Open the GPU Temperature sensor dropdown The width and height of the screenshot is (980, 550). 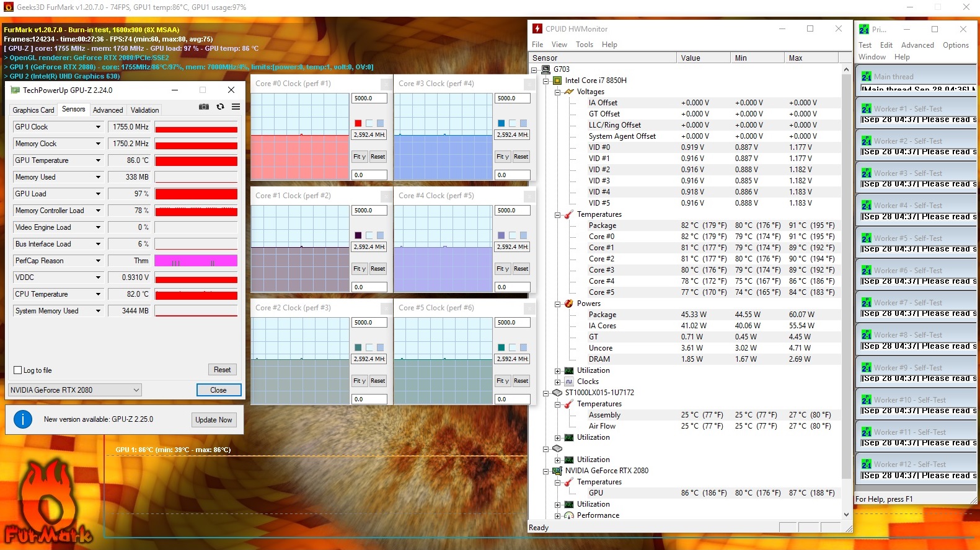pos(98,160)
